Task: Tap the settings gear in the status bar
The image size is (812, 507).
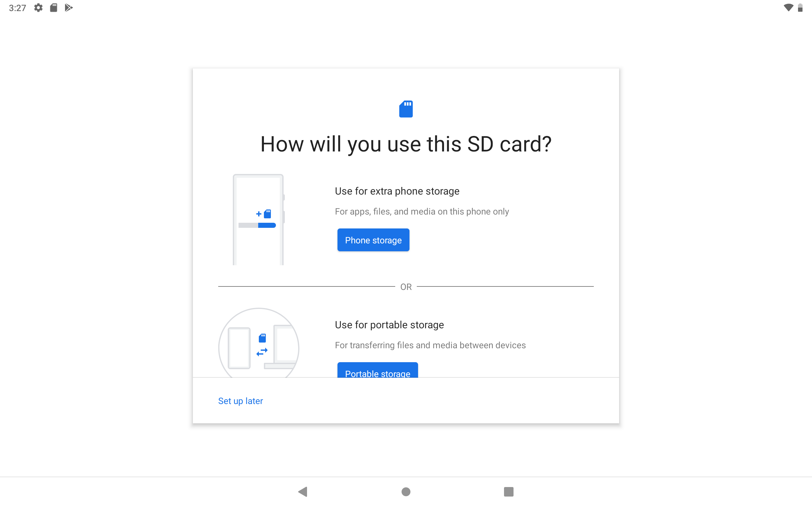Action: click(x=38, y=8)
